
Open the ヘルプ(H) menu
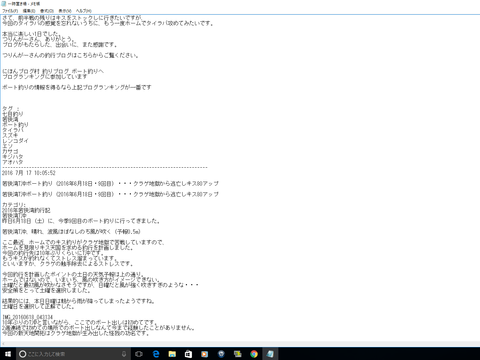pos(84,11)
